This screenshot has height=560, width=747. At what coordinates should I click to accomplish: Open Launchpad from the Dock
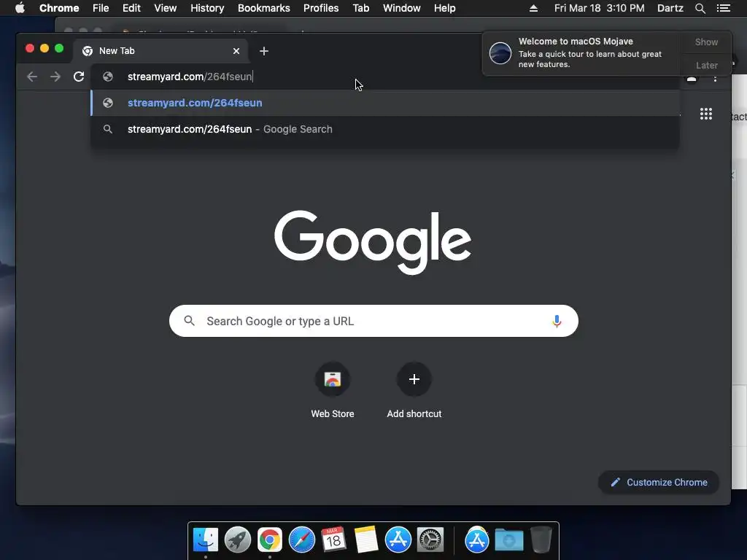(x=238, y=540)
